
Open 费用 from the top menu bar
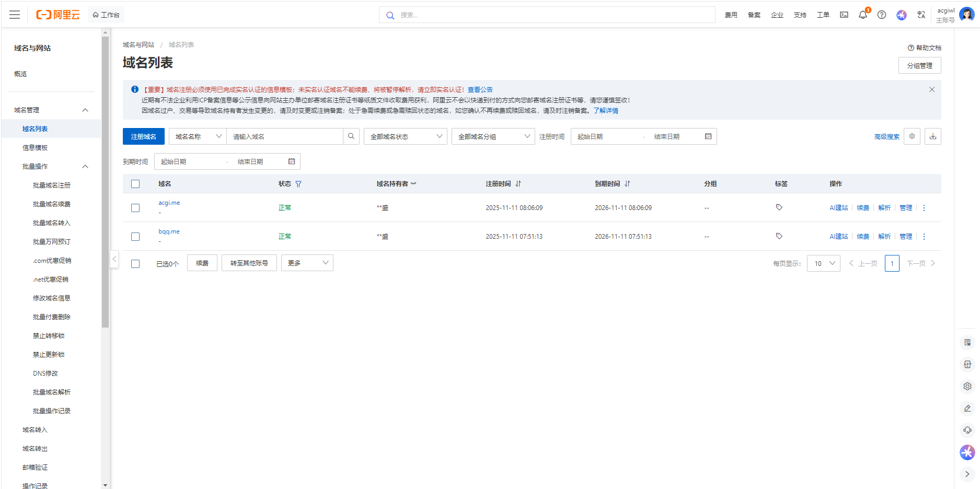click(x=731, y=15)
